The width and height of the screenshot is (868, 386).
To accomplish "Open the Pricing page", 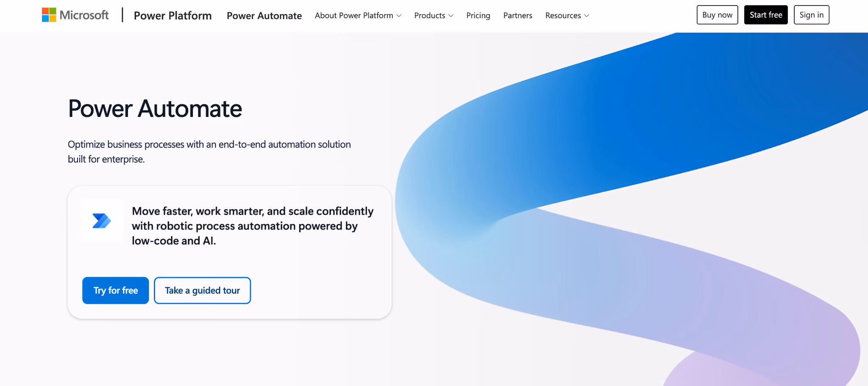I will click(x=478, y=16).
